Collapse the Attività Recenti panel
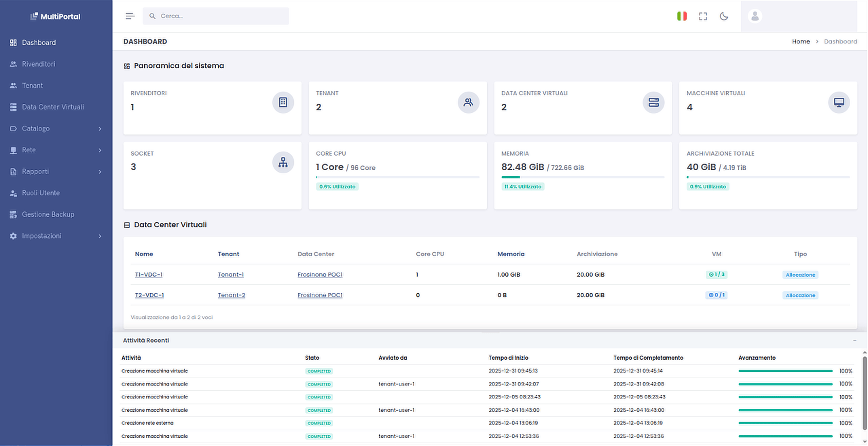The width and height of the screenshot is (868, 446). coord(854,340)
